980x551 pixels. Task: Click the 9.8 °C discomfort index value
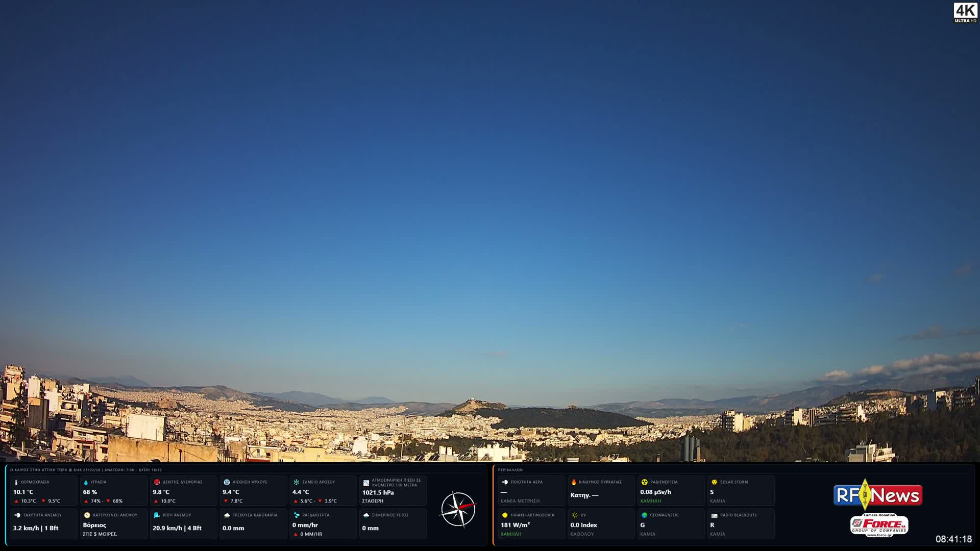tap(161, 492)
